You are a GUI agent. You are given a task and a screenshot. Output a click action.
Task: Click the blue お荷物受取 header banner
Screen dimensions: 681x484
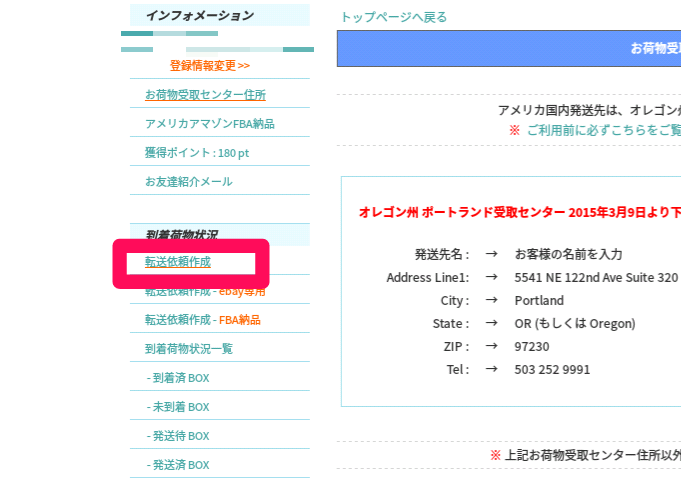(x=509, y=49)
